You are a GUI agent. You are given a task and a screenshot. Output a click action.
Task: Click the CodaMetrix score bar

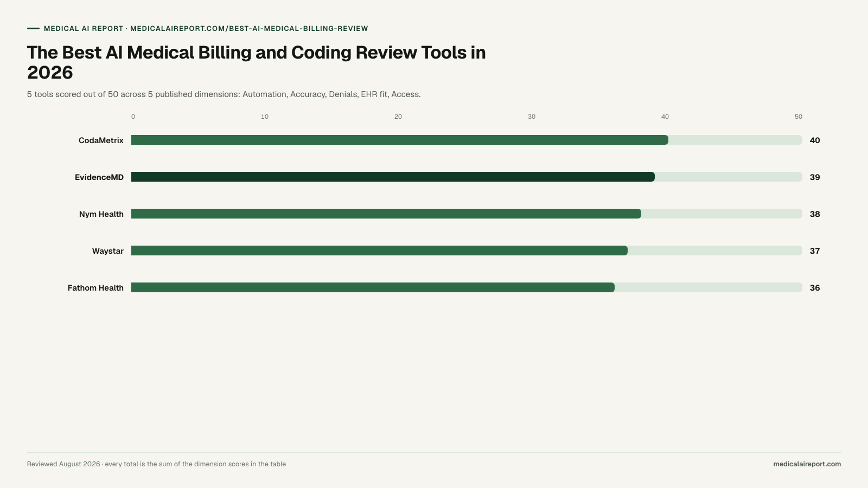coord(400,140)
